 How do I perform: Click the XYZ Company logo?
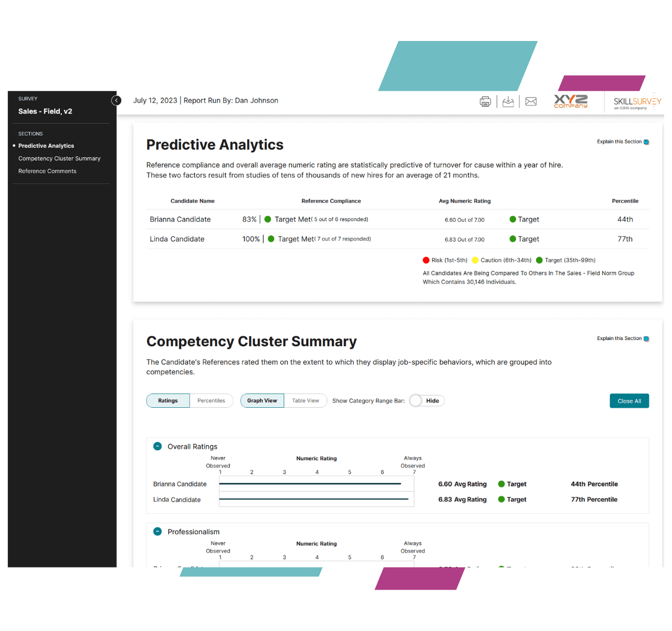point(571,101)
